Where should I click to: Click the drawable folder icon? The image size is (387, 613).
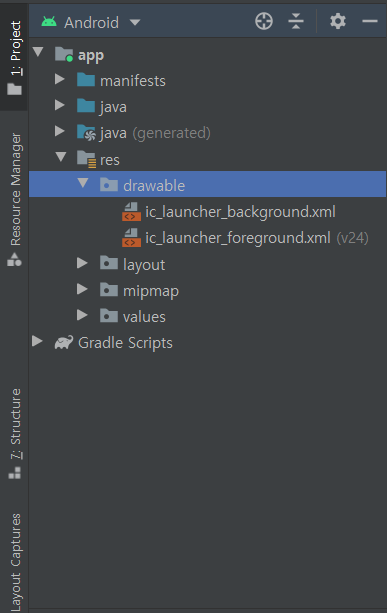pos(109,185)
